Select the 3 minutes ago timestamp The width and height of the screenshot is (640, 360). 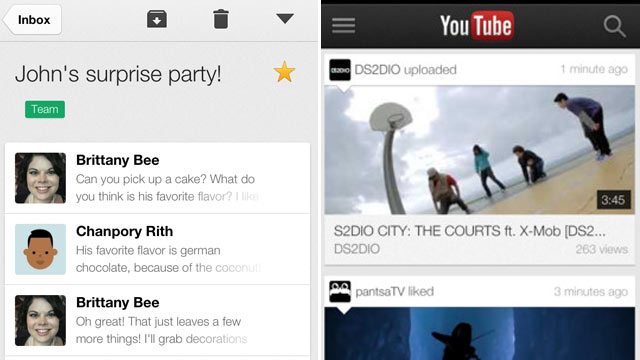[591, 291]
